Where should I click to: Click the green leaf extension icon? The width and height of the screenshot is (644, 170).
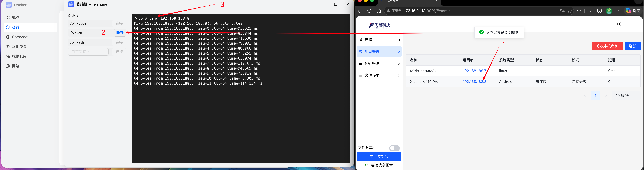(x=609, y=11)
